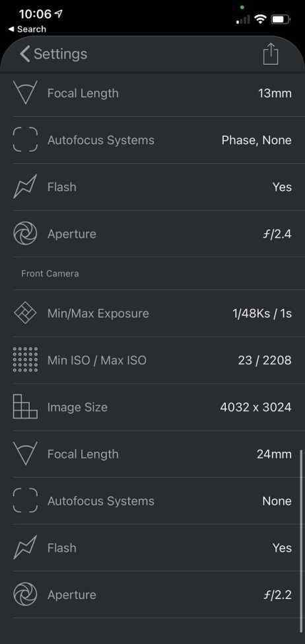The height and width of the screenshot is (644, 305).
Task: Tap the share icon in header
Action: (x=271, y=54)
